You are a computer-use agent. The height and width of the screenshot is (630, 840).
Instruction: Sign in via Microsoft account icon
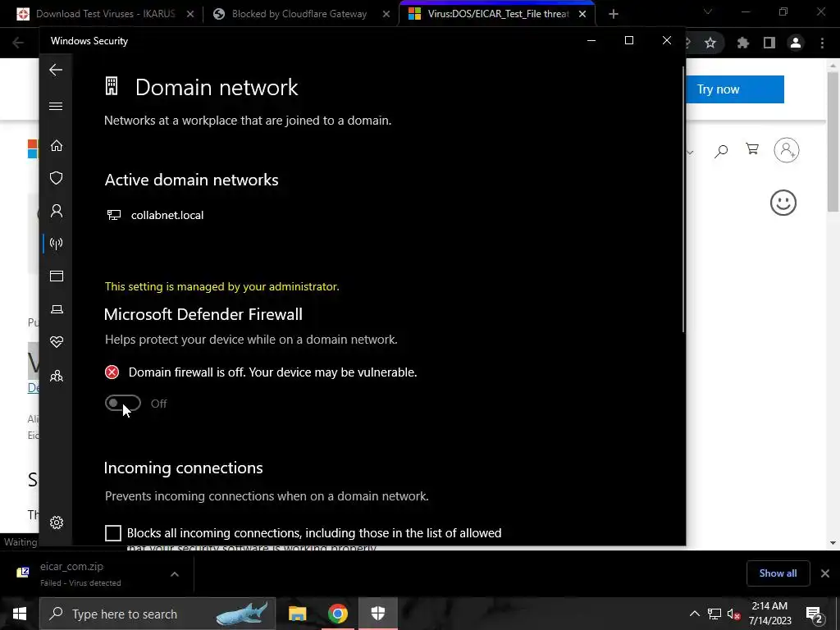pyautogui.click(x=787, y=150)
